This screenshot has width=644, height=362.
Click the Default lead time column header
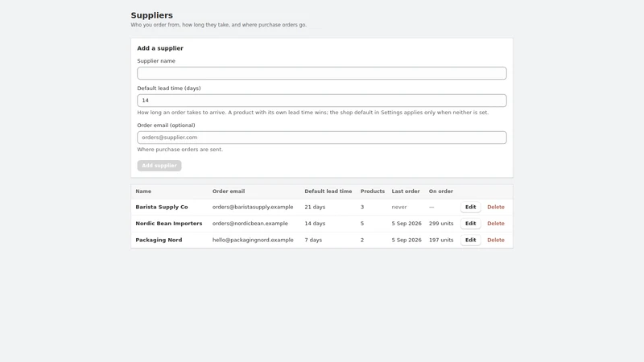click(328, 191)
